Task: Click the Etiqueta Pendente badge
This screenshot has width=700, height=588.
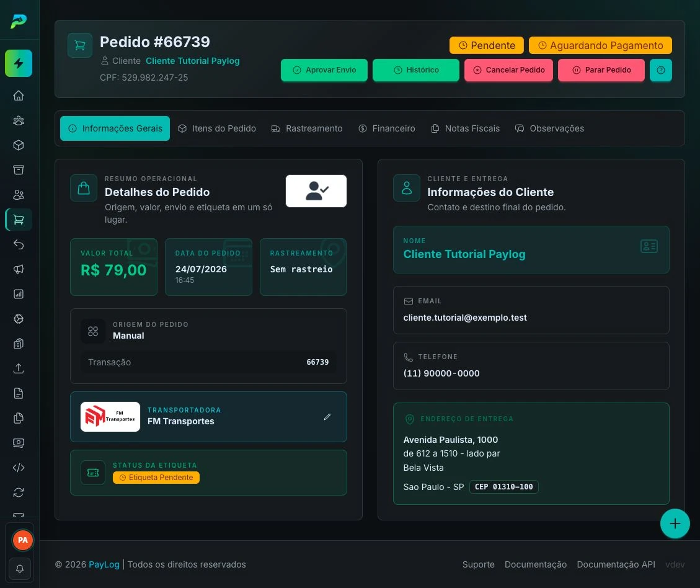Action: (x=156, y=478)
